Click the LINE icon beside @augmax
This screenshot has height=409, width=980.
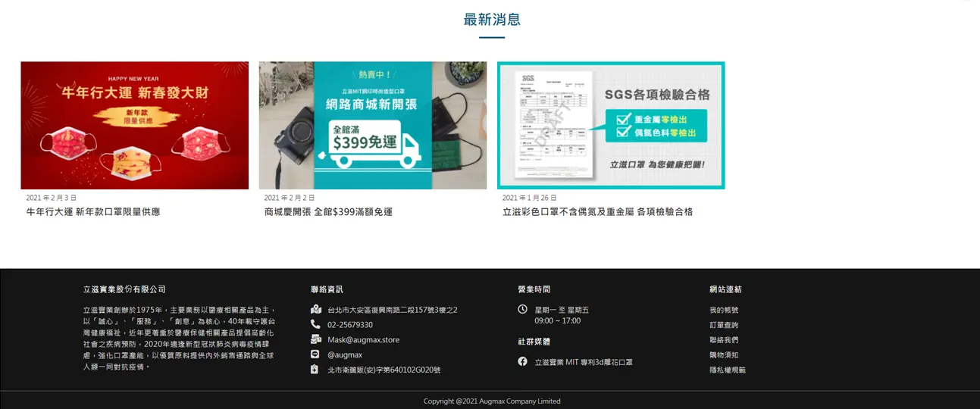[315, 354]
